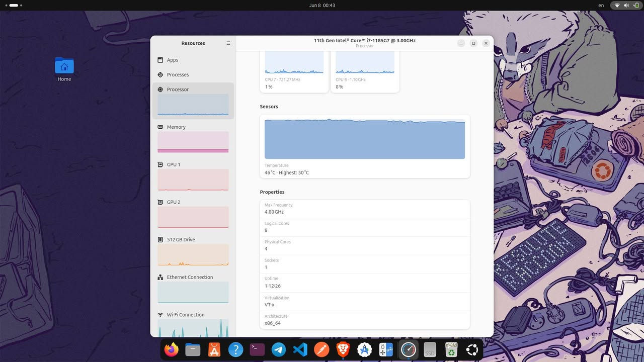Show applications via the Ubuntu logo
644x362 pixels.
(472, 349)
